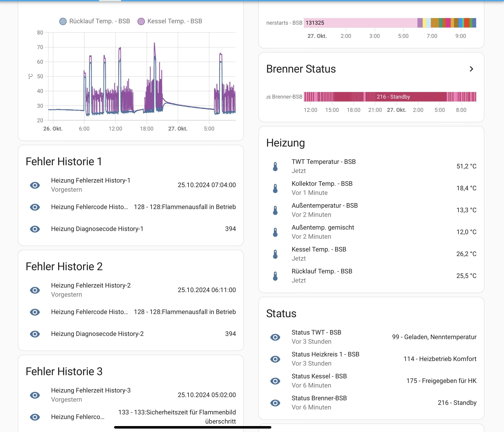Image resolution: width=504 pixels, height=432 pixels.
Task: Click the Rücklauf Temp. value 25,5 °C
Action: 466,276
